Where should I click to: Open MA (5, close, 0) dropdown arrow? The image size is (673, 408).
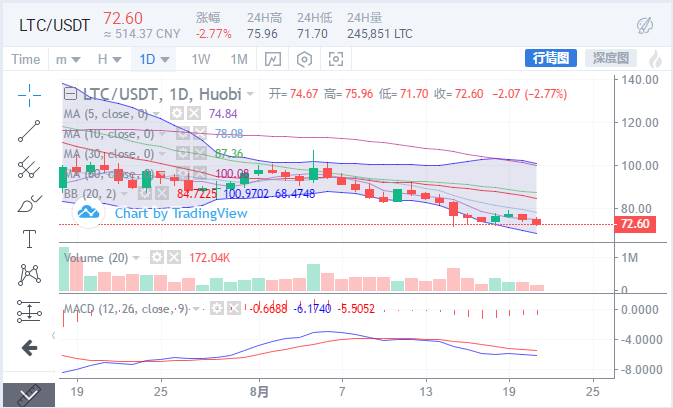point(156,114)
